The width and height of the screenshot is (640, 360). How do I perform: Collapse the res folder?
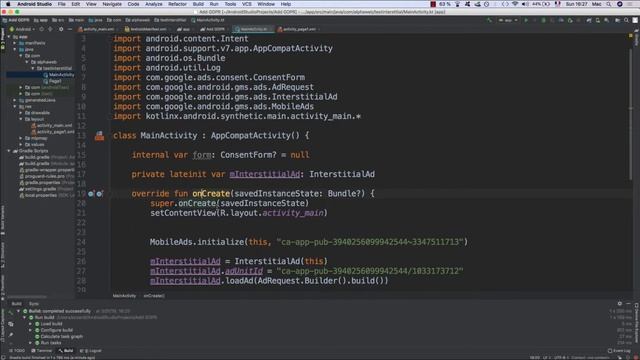click(15, 107)
